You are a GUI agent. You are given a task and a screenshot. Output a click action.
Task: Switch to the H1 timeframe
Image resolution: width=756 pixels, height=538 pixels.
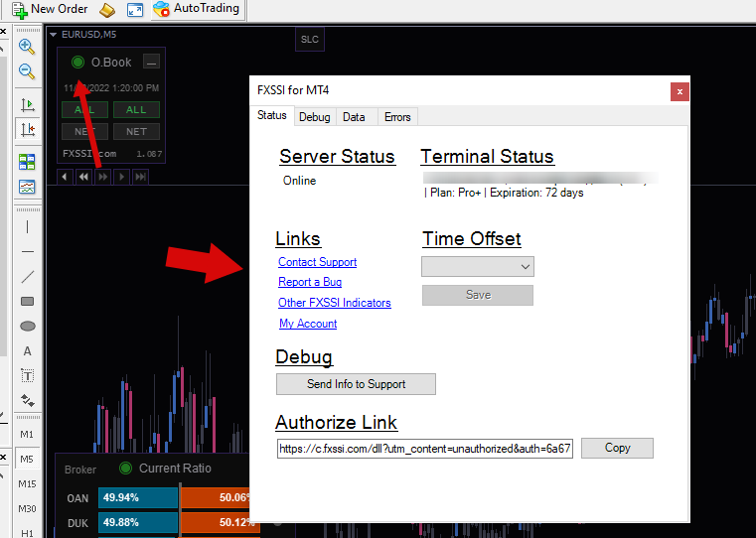[27, 533]
